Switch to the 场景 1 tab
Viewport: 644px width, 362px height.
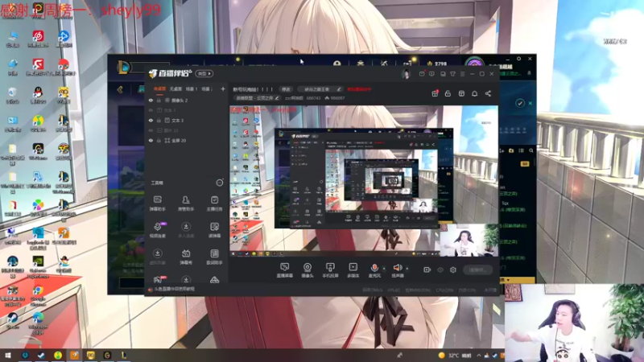tap(192, 88)
